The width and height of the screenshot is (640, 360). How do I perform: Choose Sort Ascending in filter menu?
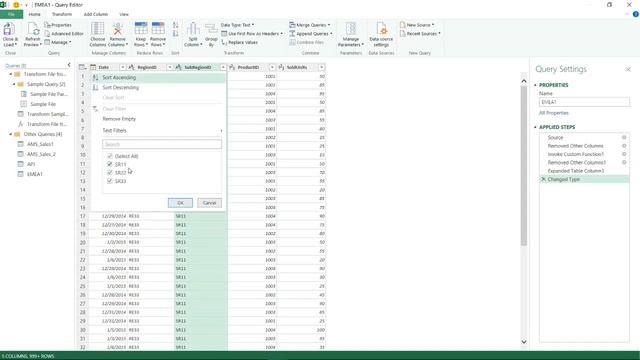(x=158, y=78)
